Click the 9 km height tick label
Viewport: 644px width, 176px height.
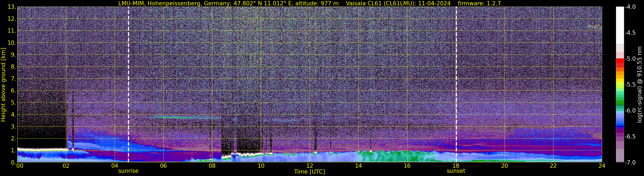(x=13, y=55)
